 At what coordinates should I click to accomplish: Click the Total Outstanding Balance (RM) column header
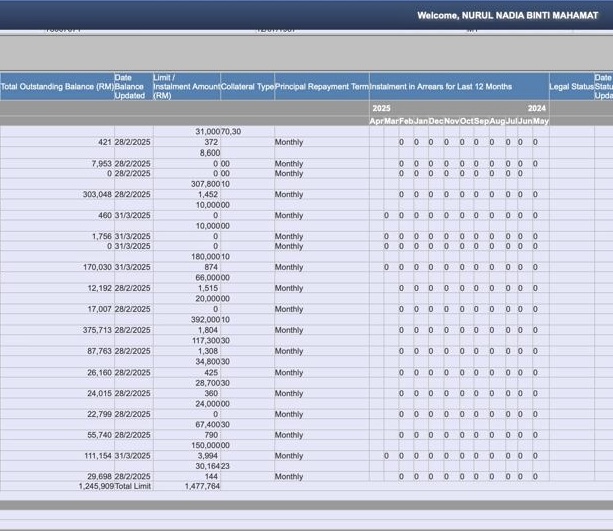click(x=57, y=87)
